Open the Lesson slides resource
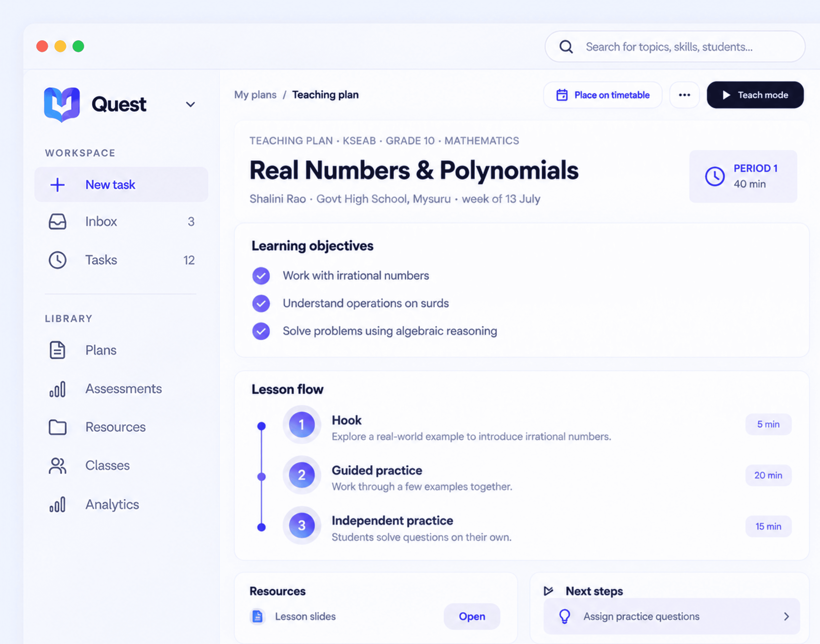Viewport: 820px width, 644px height. pos(472,617)
